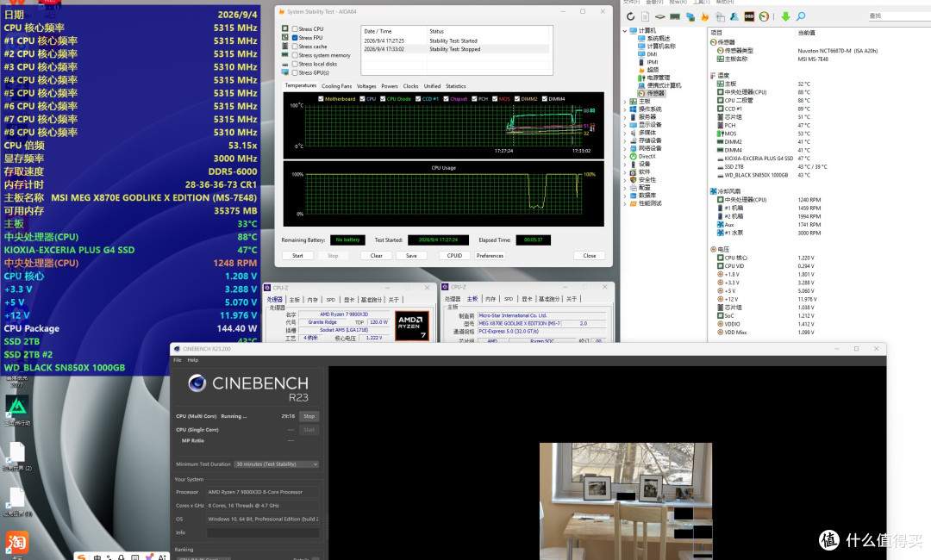Enable the Stress cache checkbox
The width and height of the screenshot is (931, 560).
(295, 47)
